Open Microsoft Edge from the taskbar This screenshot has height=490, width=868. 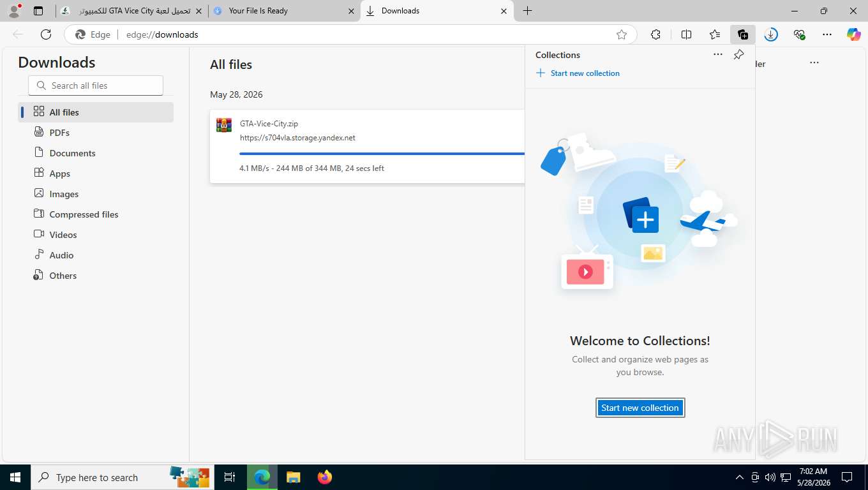262,477
